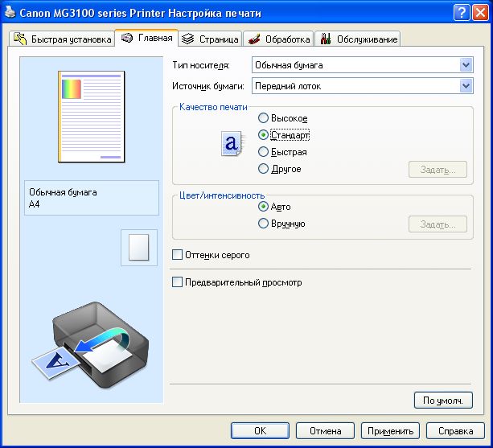The image size is (493, 448).
Task: Click the Тип носителя label
Action: click(201, 65)
